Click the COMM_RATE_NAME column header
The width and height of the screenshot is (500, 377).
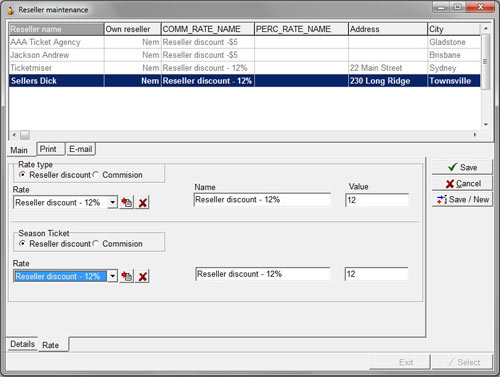click(208, 29)
